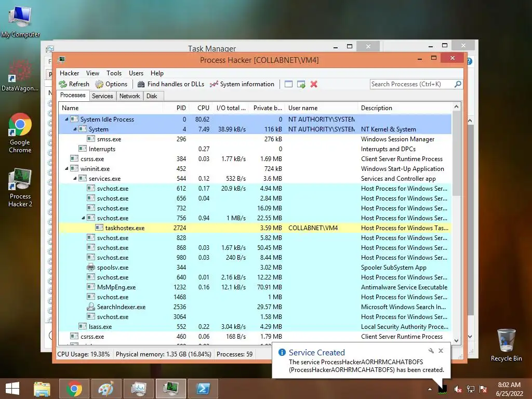The width and height of the screenshot is (532, 399).
Task: Sort by the Description column header
Action: (404, 108)
